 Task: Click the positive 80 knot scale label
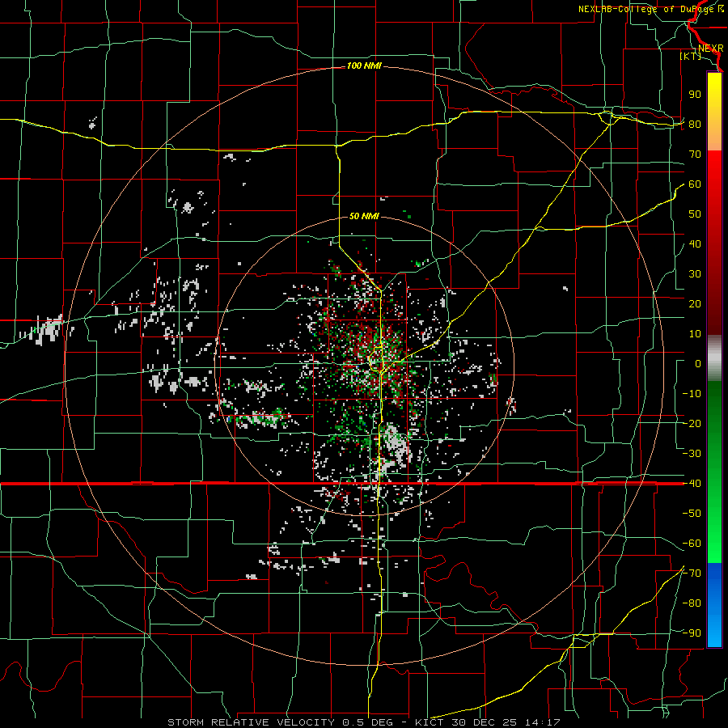tap(695, 125)
